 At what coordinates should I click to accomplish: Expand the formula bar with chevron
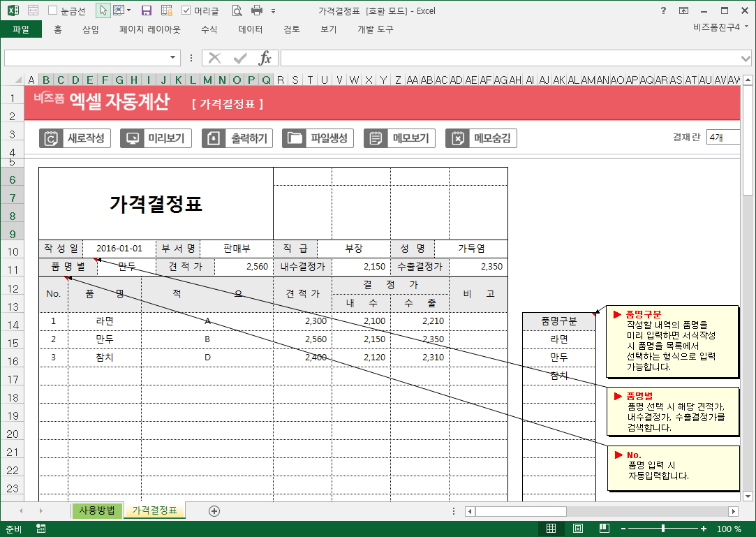(x=746, y=57)
